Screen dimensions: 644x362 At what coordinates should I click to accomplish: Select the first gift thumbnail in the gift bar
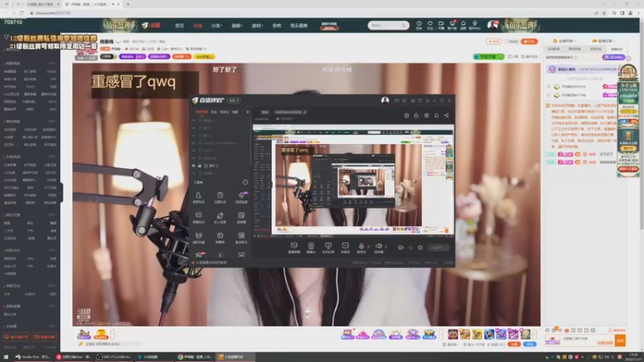tap(452, 334)
